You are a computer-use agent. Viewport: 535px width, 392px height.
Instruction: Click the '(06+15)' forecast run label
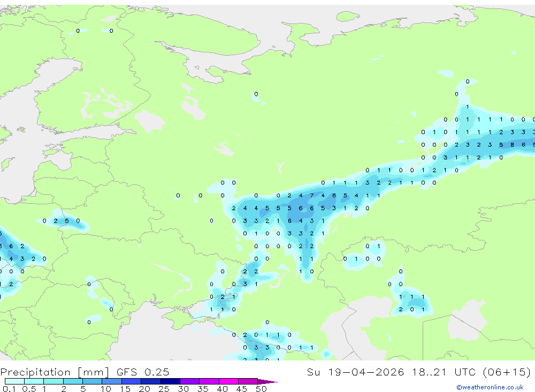click(x=507, y=372)
